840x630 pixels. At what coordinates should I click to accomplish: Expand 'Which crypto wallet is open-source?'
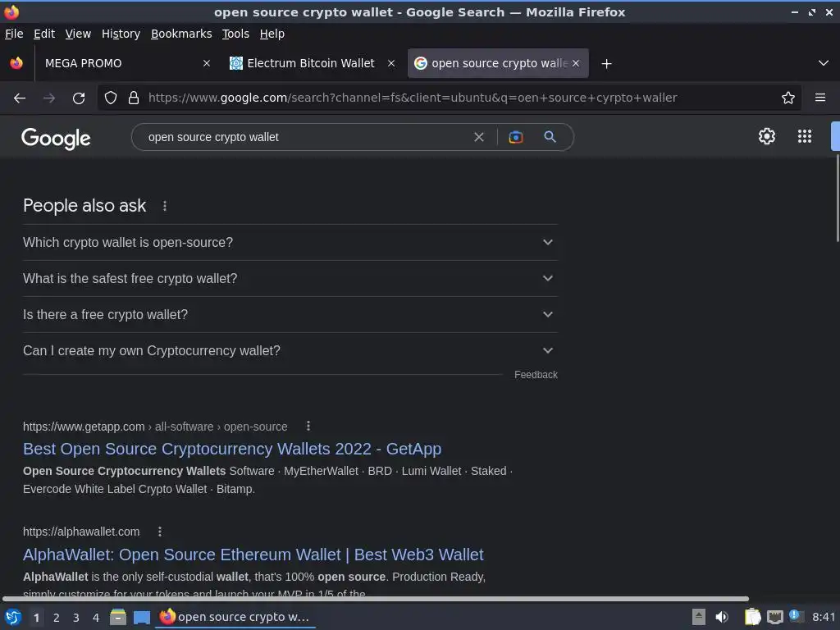(x=290, y=242)
